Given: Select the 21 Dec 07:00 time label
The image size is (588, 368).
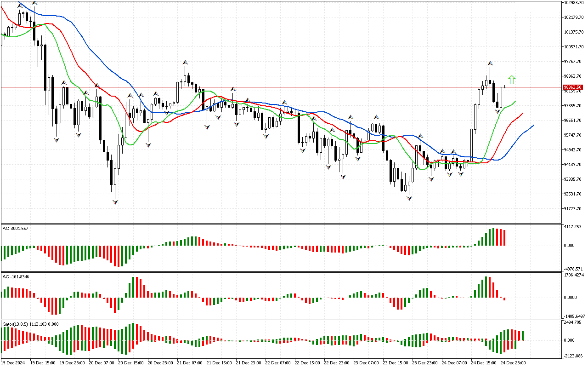Looking at the screenshot, I should pos(190,362).
